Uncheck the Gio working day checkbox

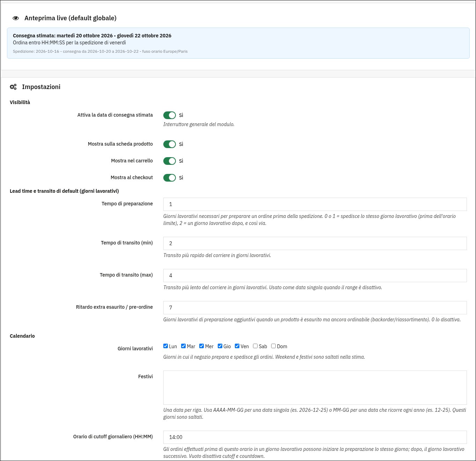click(220, 346)
